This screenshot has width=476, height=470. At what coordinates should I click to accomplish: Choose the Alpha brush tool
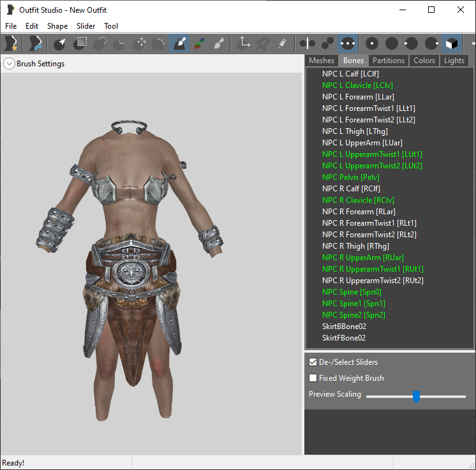point(219,43)
